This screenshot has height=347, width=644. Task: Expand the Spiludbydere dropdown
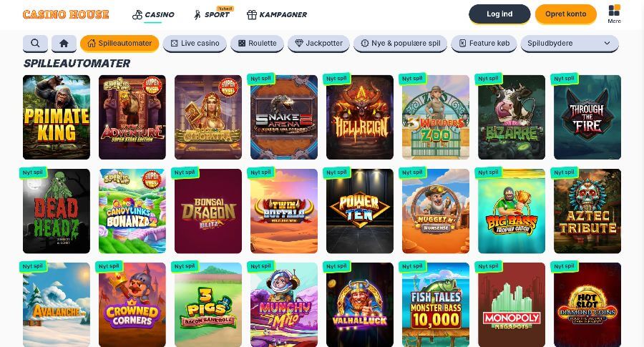(570, 43)
